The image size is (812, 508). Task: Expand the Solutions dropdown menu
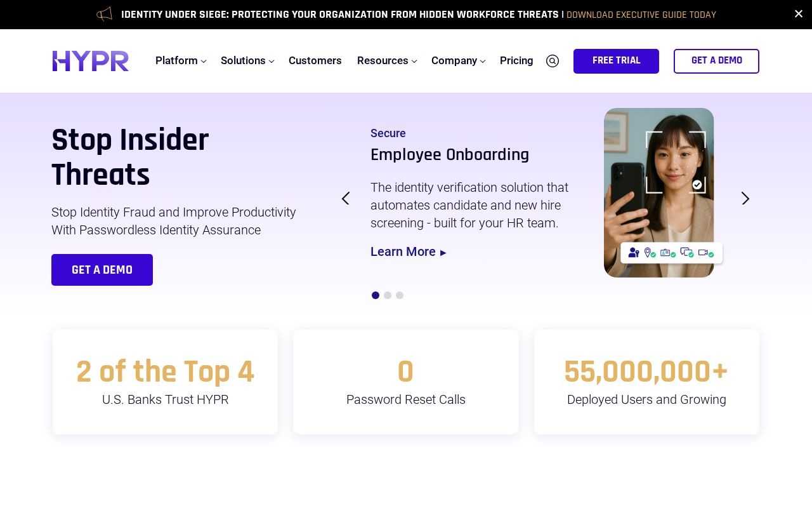tap(247, 61)
